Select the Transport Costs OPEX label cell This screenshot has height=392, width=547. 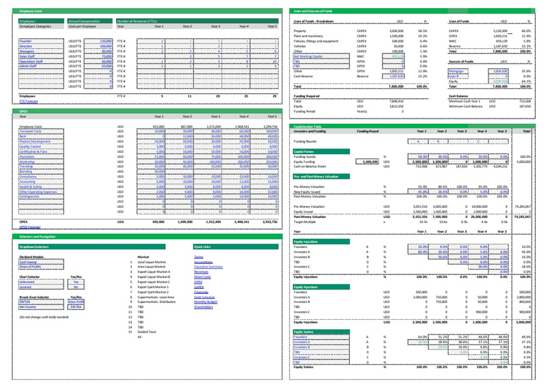coord(41,131)
